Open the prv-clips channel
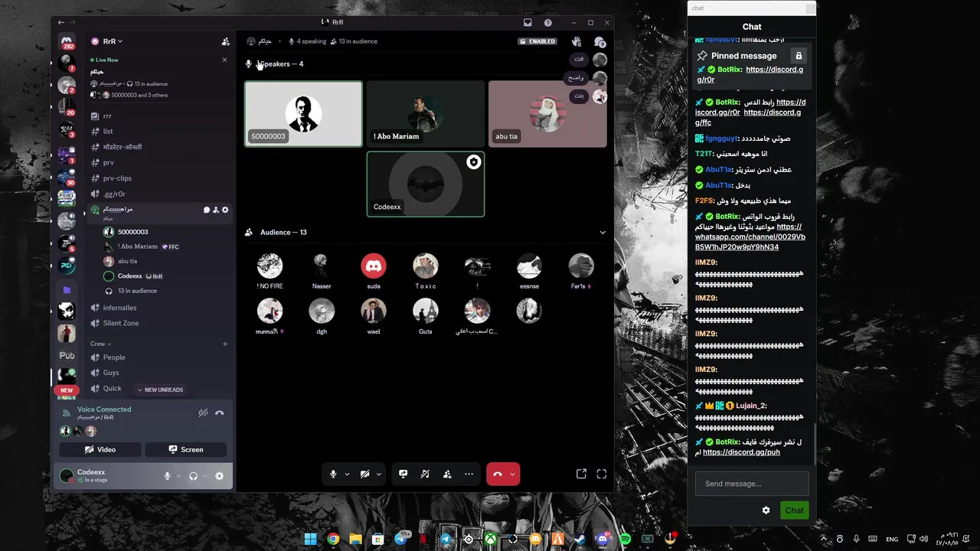 pyautogui.click(x=160, y=178)
